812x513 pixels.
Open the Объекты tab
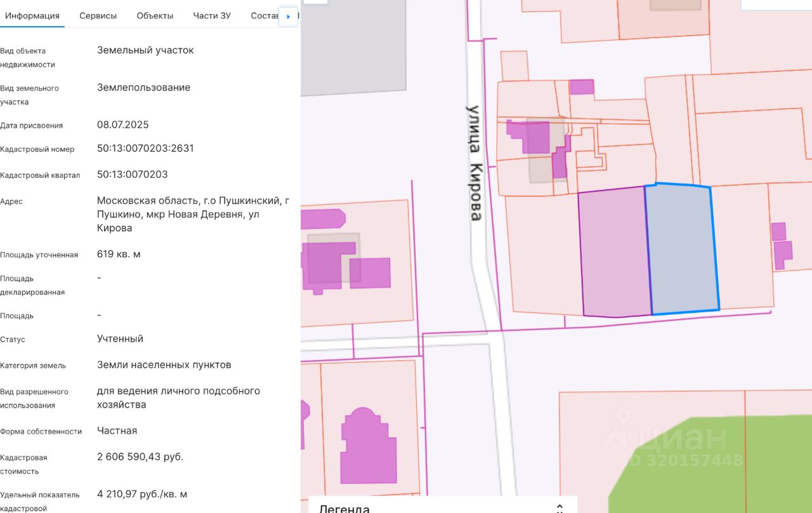pos(155,16)
